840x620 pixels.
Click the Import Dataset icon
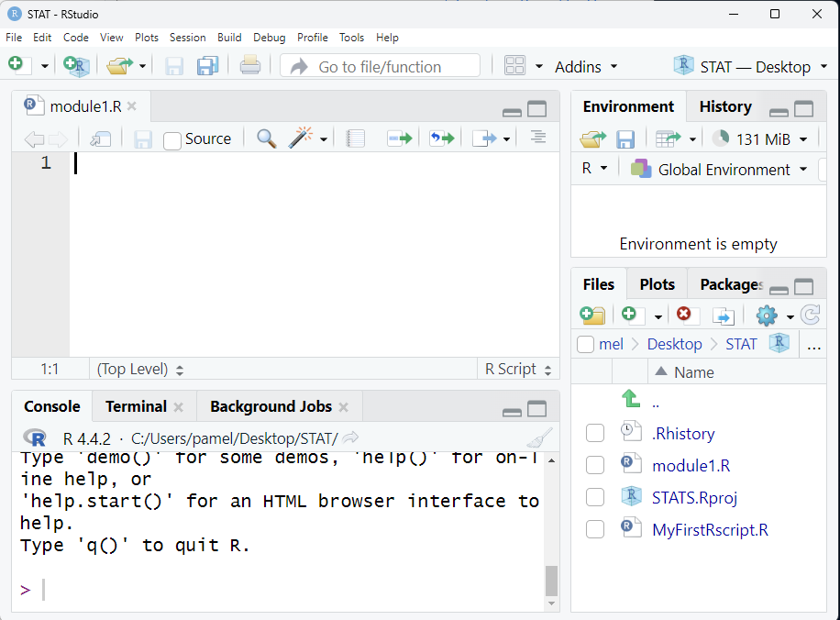point(668,139)
